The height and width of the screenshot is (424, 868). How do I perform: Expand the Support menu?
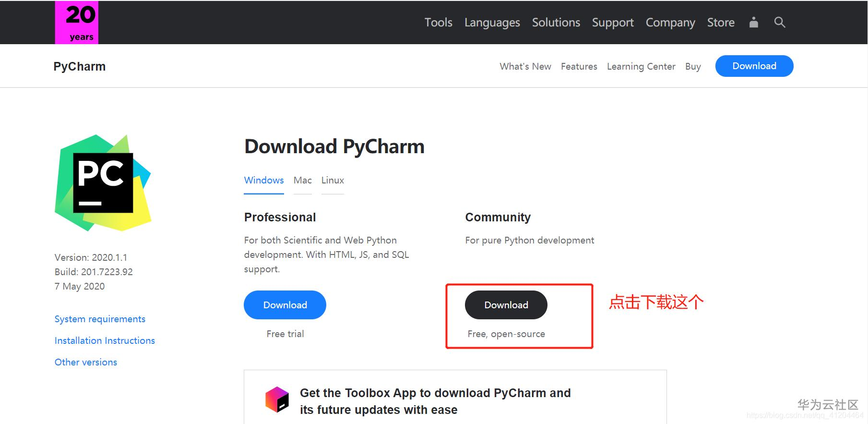(x=612, y=23)
